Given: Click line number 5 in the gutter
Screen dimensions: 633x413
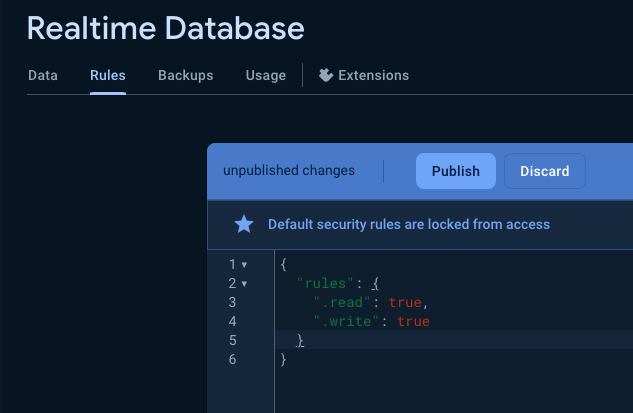Looking at the screenshot, I should pyautogui.click(x=233, y=340).
